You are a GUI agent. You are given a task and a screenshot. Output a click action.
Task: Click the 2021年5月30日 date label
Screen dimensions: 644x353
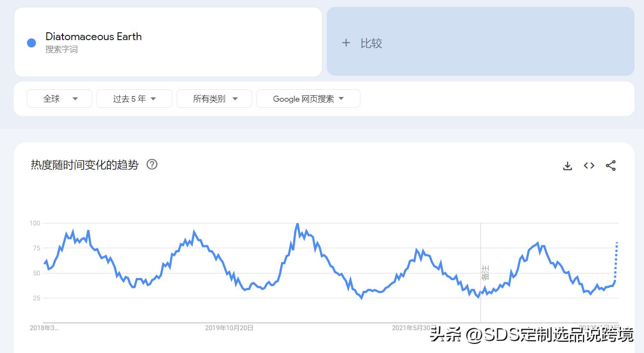click(x=414, y=328)
